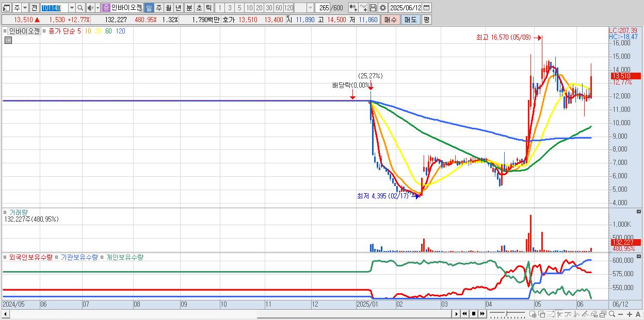Focus the stock code field 101140

[x=54, y=8]
